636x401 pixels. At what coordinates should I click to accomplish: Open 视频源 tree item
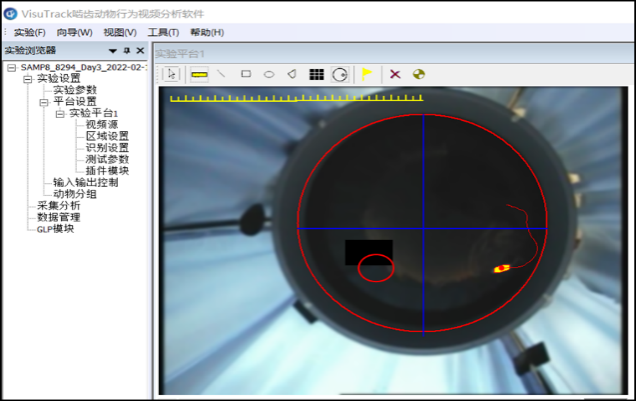click(102, 124)
